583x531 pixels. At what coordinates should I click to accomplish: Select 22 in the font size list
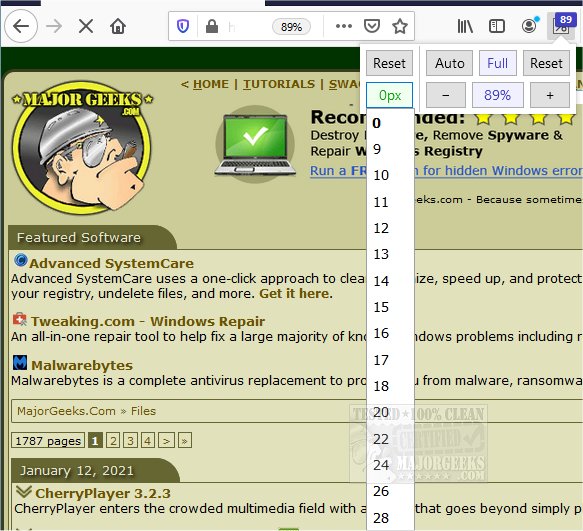(390, 439)
